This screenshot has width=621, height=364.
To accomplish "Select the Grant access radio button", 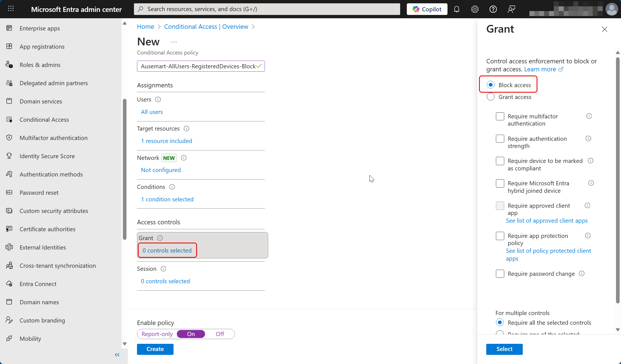I will coord(491,97).
